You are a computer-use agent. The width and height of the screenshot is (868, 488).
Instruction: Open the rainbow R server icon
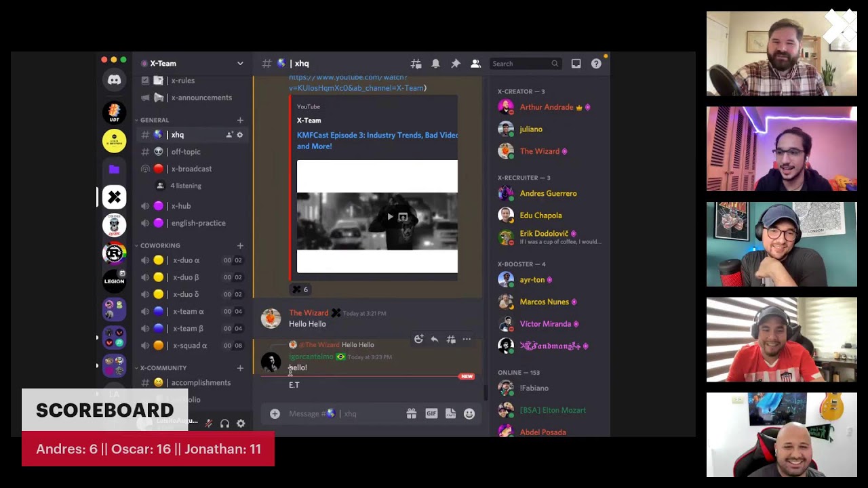pos(114,253)
